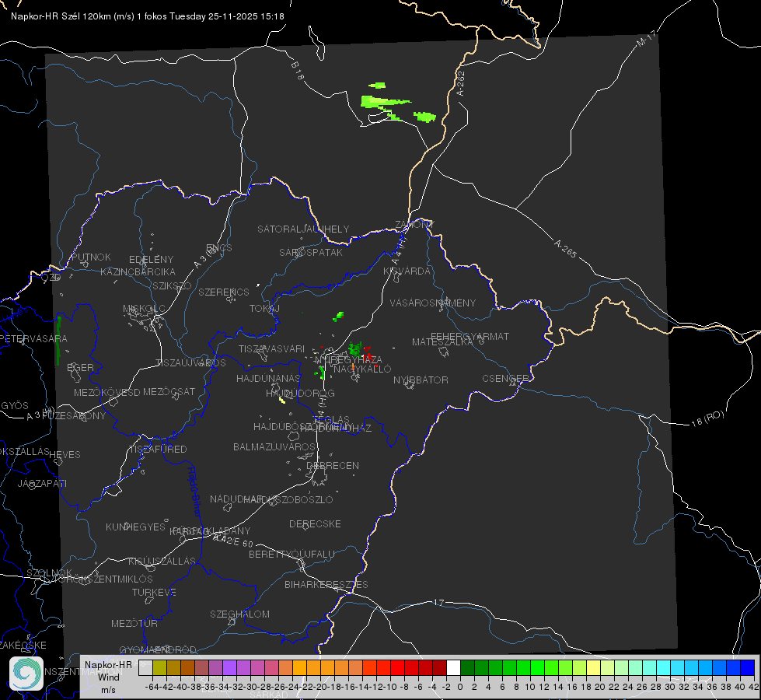Image resolution: width=761 pixels, height=700 pixels.
Task: Click the EDELÉNY city label
Action: pos(151,260)
